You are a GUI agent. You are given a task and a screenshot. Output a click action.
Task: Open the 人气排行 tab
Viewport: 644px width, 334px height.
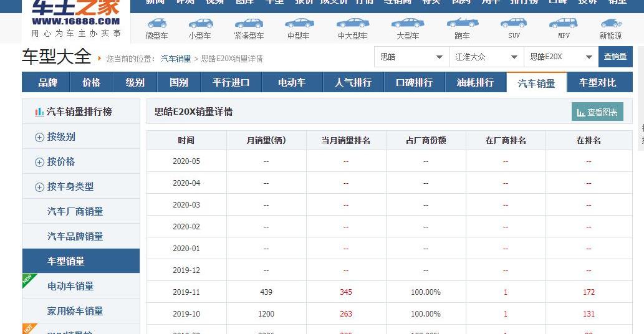coord(353,82)
